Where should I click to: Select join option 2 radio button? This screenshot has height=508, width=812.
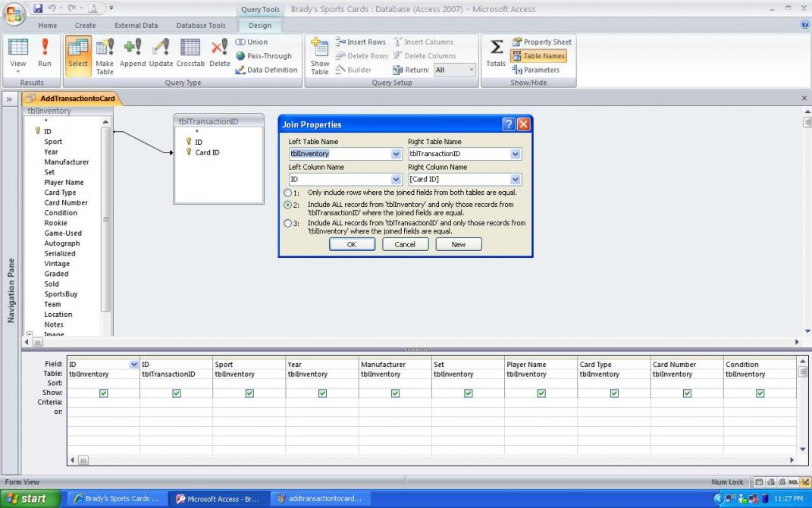coord(288,205)
